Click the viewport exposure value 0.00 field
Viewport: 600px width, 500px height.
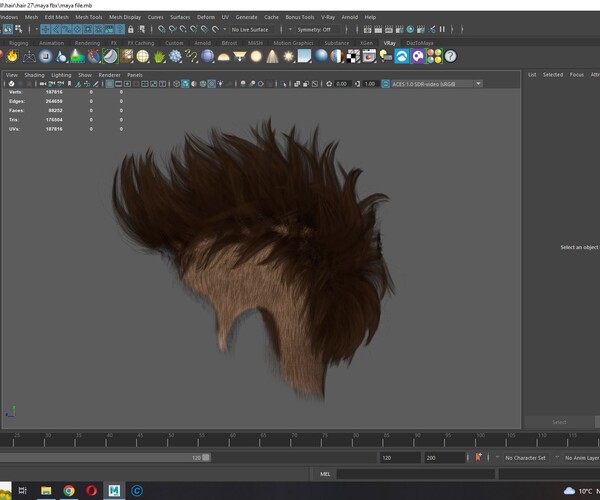pyautogui.click(x=342, y=84)
